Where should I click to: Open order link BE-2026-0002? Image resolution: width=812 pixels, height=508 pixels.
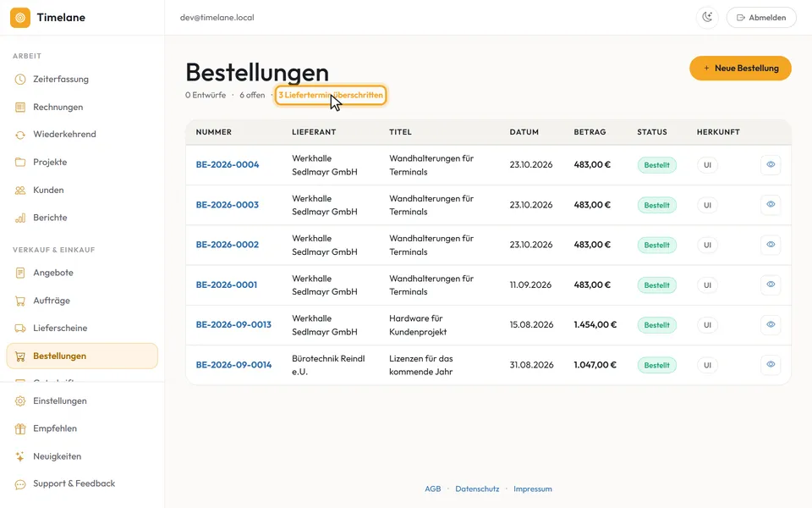click(228, 245)
